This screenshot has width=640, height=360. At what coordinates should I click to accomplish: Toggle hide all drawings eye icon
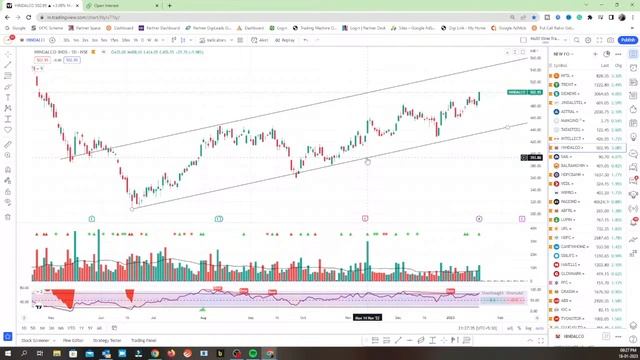click(8, 202)
